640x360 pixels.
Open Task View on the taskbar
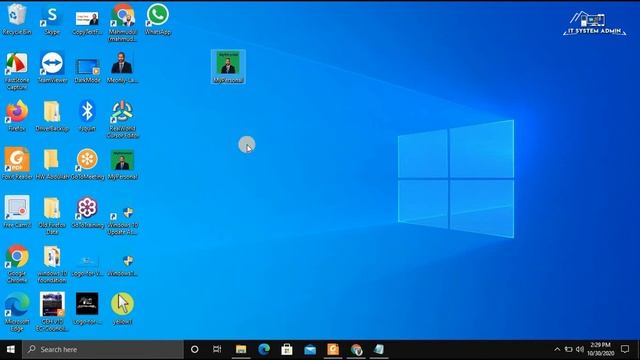pyautogui.click(x=217, y=349)
